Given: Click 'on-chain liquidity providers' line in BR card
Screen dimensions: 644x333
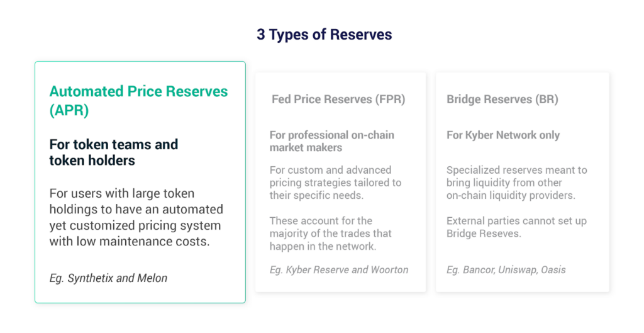Looking at the screenshot, I should 511,195.
